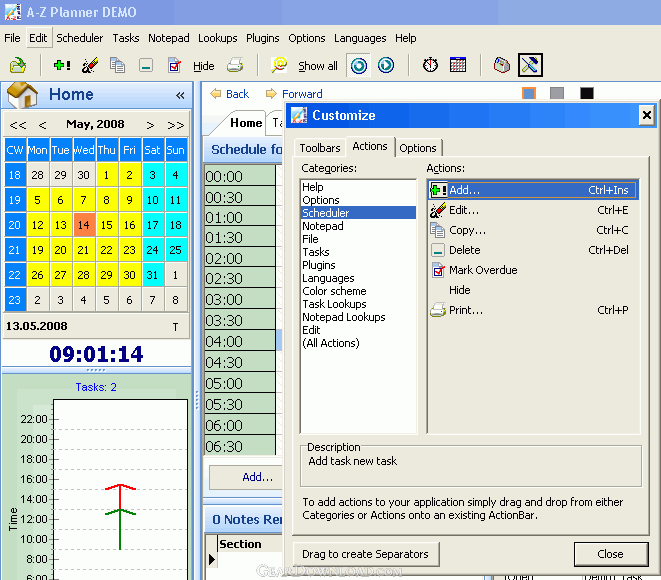Click the Back navigation link
This screenshot has height=580, width=661.
[230, 94]
